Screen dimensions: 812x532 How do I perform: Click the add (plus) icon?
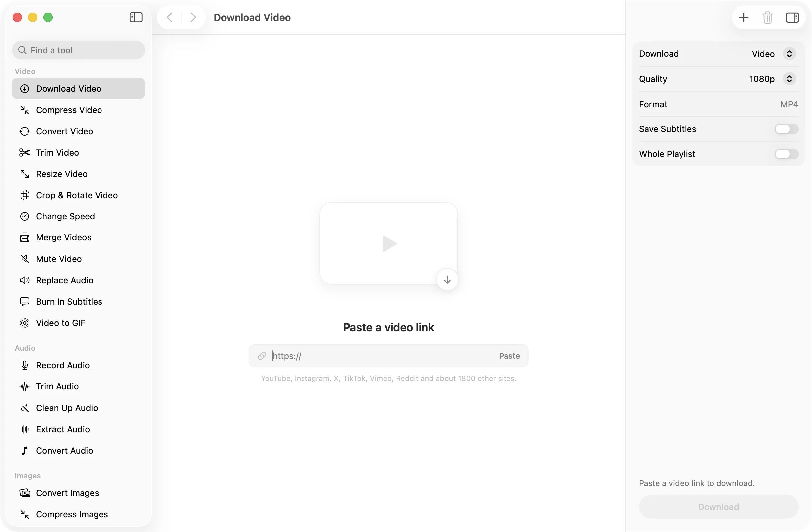pyautogui.click(x=743, y=17)
